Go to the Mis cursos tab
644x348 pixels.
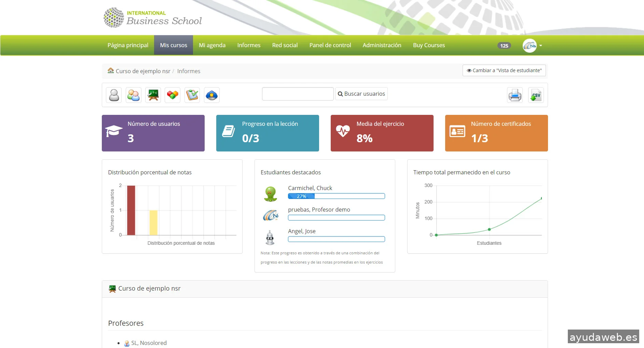174,45
